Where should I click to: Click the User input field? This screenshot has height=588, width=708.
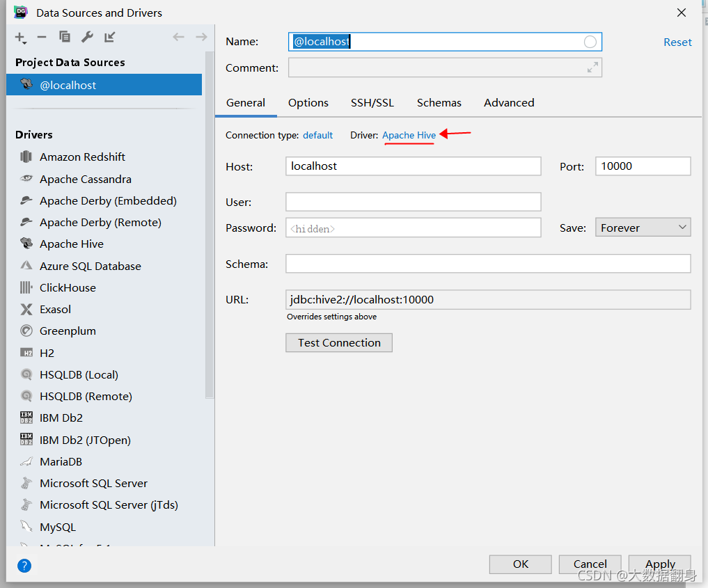[x=413, y=202]
